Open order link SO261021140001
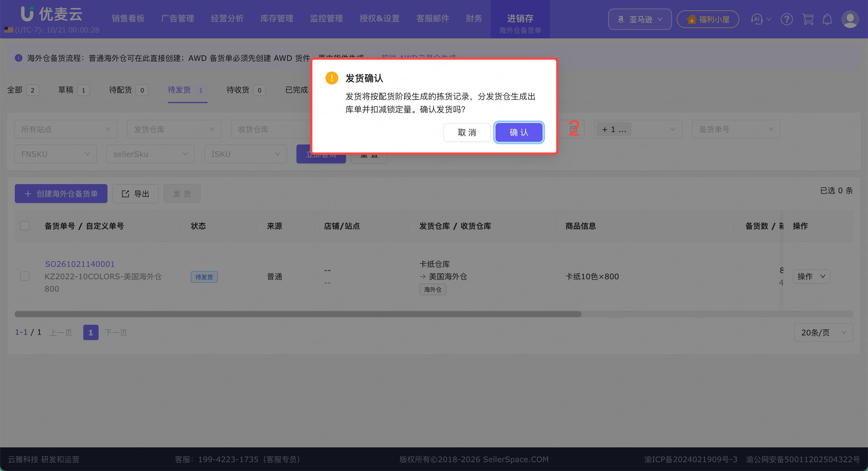The width and height of the screenshot is (868, 471). [x=79, y=264]
